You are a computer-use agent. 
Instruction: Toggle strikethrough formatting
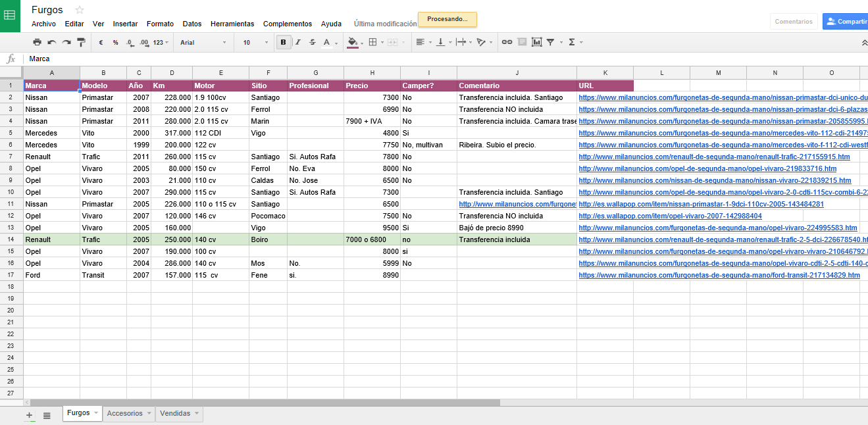click(312, 42)
